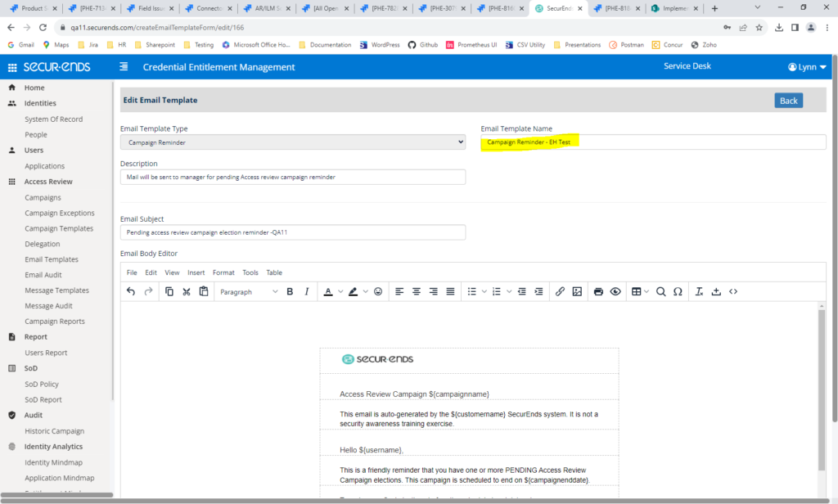Open bullet list style options arrow

(484, 291)
